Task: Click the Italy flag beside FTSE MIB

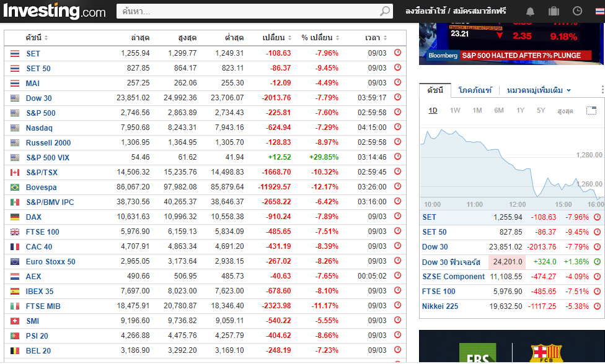Action: (15, 306)
